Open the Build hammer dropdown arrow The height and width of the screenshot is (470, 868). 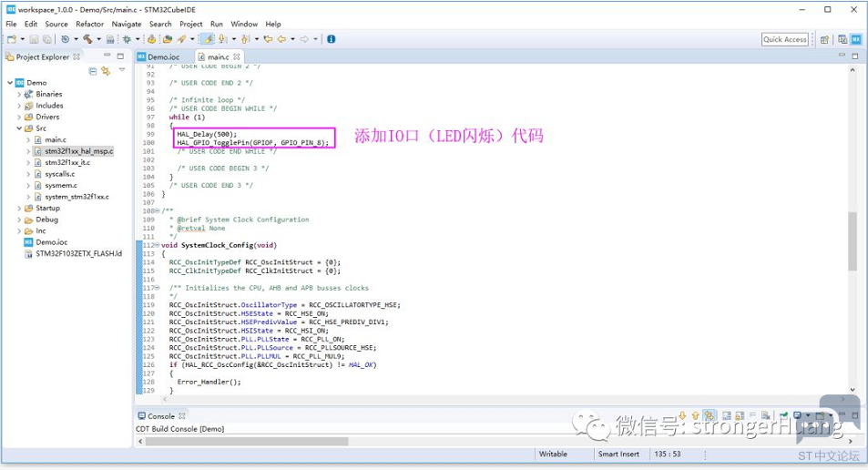pos(98,39)
